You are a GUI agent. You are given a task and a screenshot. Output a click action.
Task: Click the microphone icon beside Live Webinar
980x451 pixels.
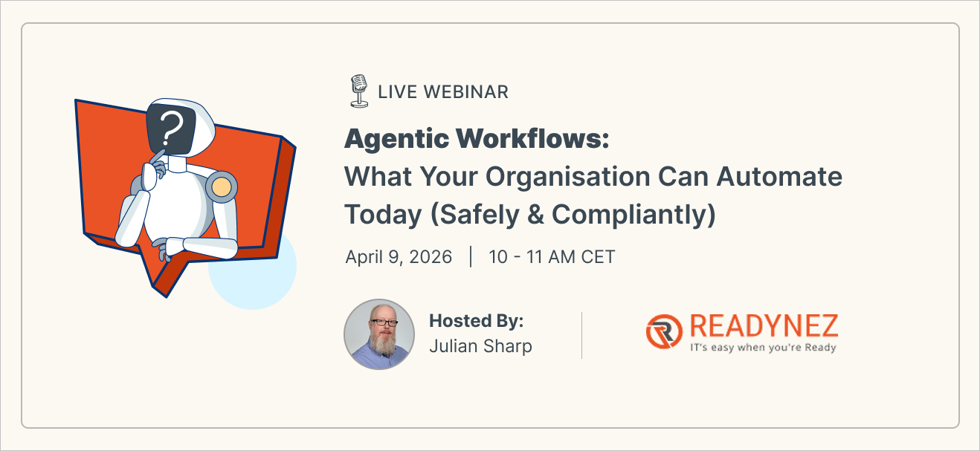(359, 91)
